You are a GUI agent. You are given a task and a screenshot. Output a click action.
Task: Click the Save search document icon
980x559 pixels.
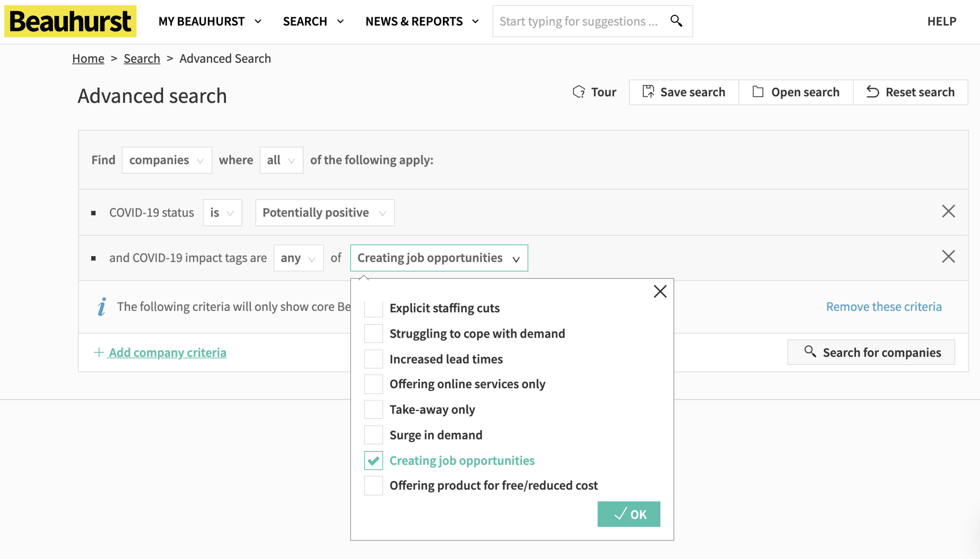pyautogui.click(x=648, y=92)
